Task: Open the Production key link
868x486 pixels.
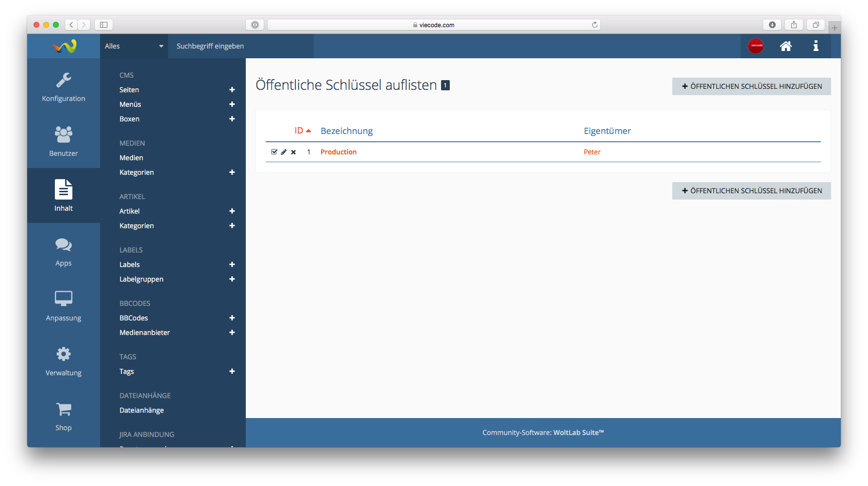Action: click(x=339, y=152)
